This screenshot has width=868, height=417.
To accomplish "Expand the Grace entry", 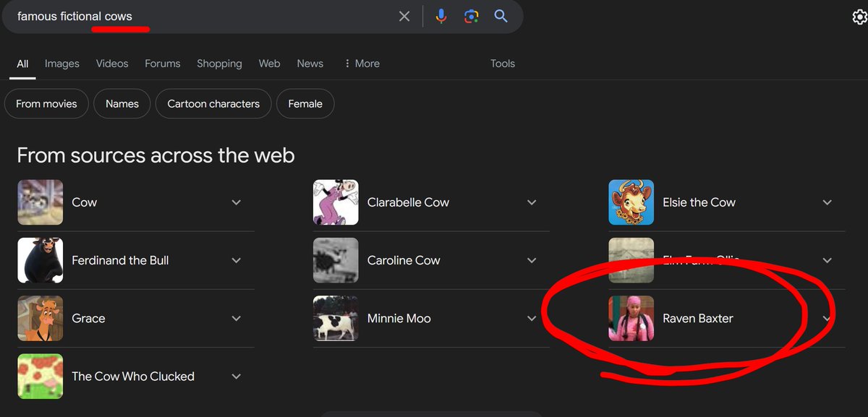I will click(x=236, y=318).
